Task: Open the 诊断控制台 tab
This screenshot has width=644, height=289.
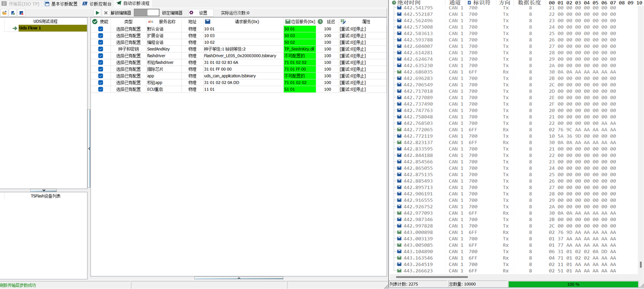Action: (97, 4)
